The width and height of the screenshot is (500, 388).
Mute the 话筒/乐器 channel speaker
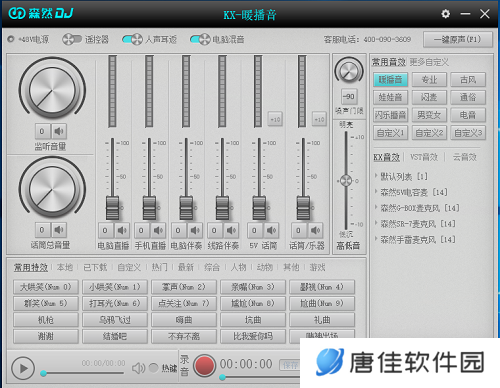pos(315,230)
